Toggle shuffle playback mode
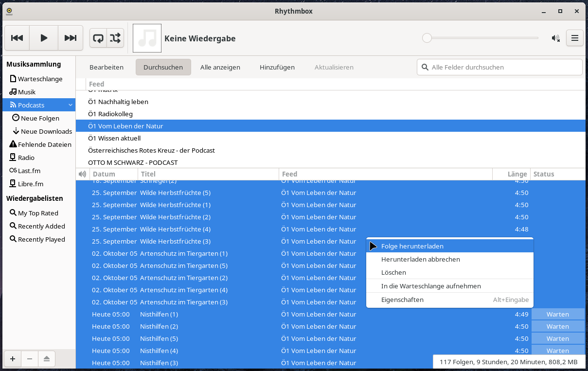The height and width of the screenshot is (371, 588). pyautogui.click(x=115, y=38)
